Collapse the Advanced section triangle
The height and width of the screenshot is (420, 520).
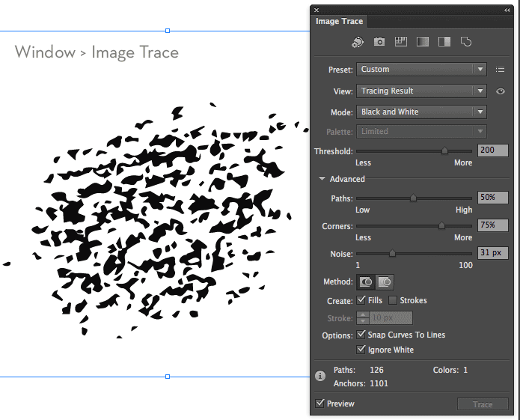pos(322,179)
